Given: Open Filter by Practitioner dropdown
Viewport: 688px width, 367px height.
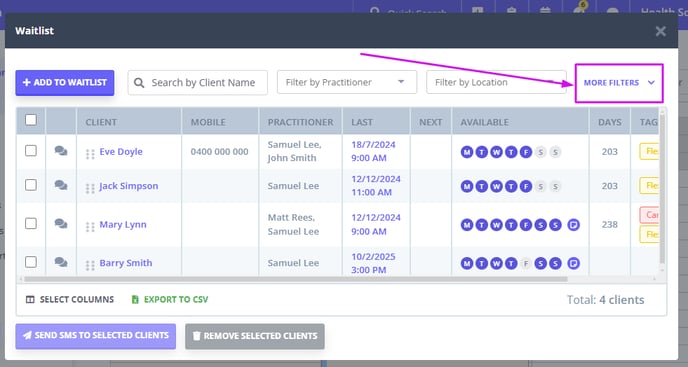Looking at the screenshot, I should [347, 82].
